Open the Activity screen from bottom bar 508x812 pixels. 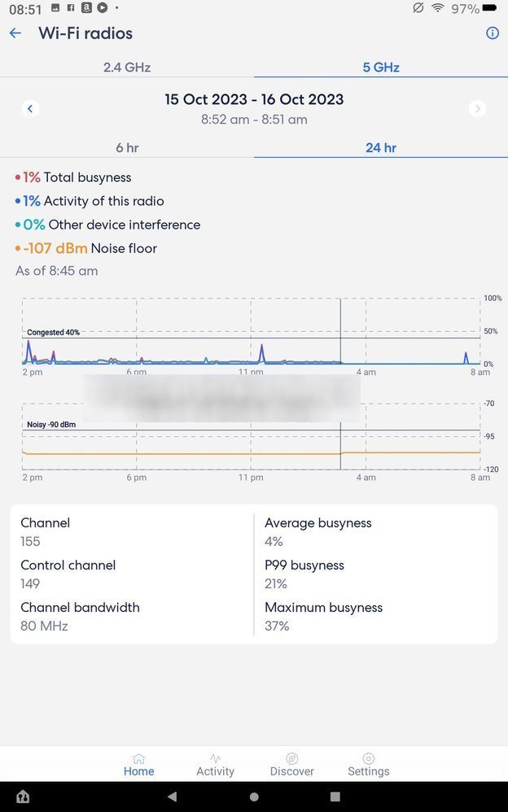tap(215, 765)
